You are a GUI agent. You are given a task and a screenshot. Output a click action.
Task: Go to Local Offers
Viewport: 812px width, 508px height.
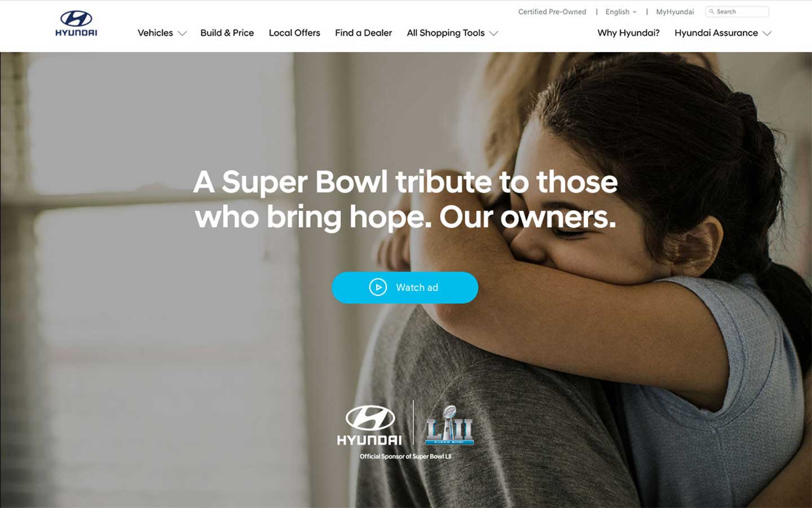click(294, 33)
